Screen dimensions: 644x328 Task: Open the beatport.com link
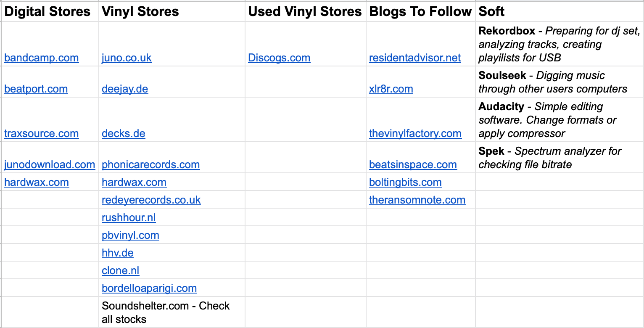36,89
